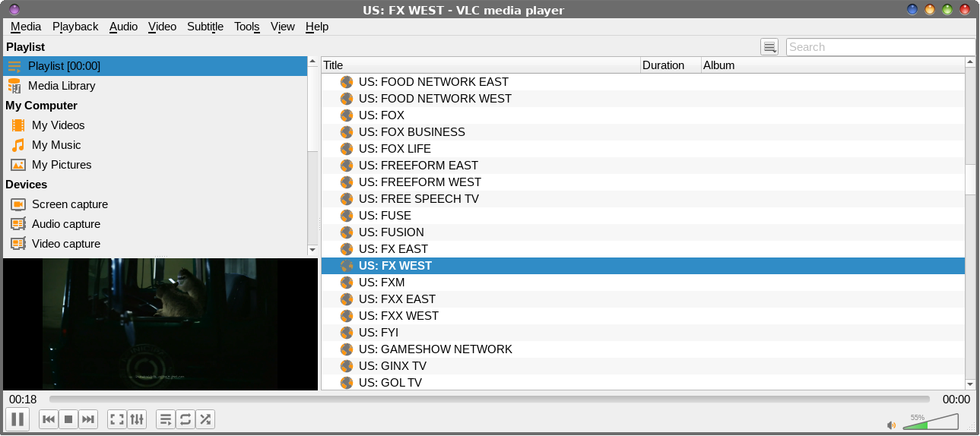This screenshot has height=436, width=980.
Task: Click the playback seek bar
Action: click(x=489, y=399)
